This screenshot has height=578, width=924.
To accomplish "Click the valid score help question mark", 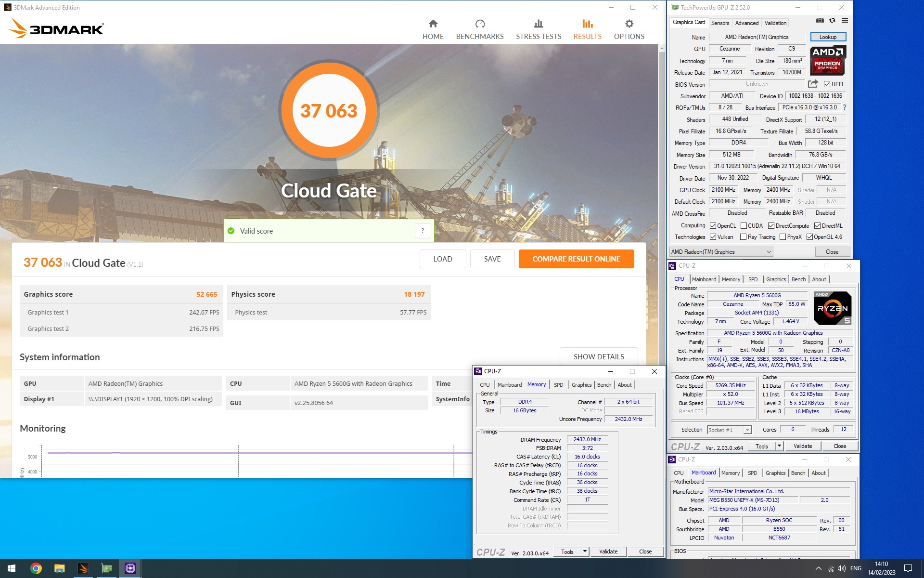I will point(423,231).
